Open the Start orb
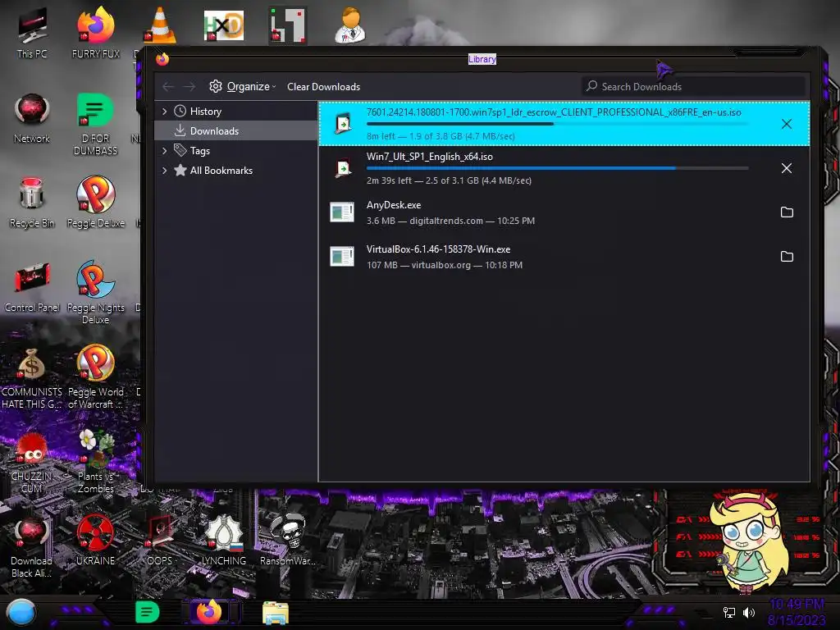The width and height of the screenshot is (840, 630). [x=21, y=612]
